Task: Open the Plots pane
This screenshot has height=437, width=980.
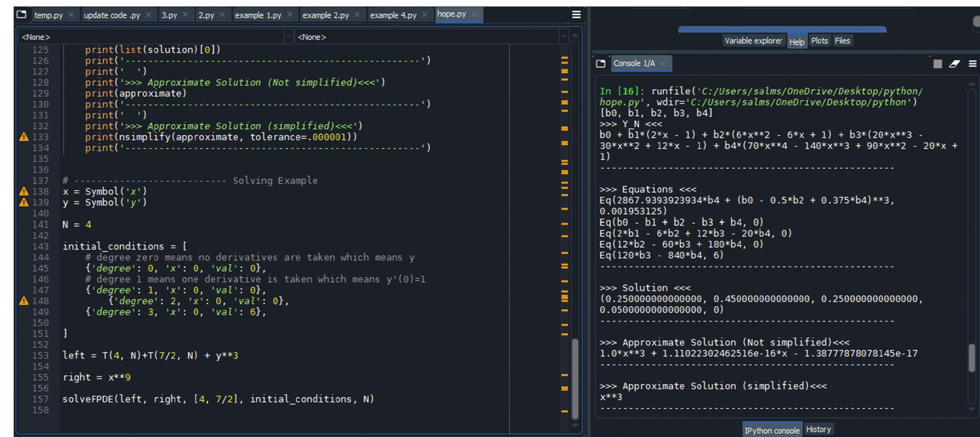Action: tap(820, 41)
